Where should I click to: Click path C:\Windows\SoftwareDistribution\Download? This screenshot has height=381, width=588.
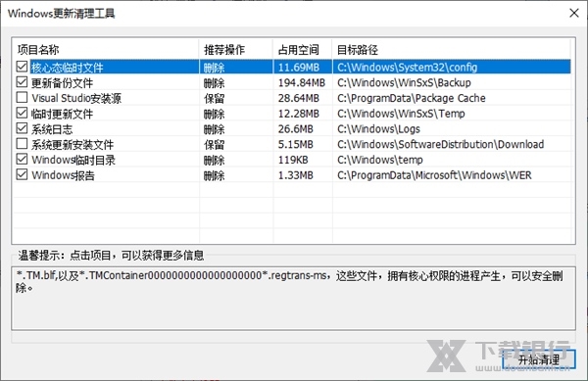click(x=441, y=145)
